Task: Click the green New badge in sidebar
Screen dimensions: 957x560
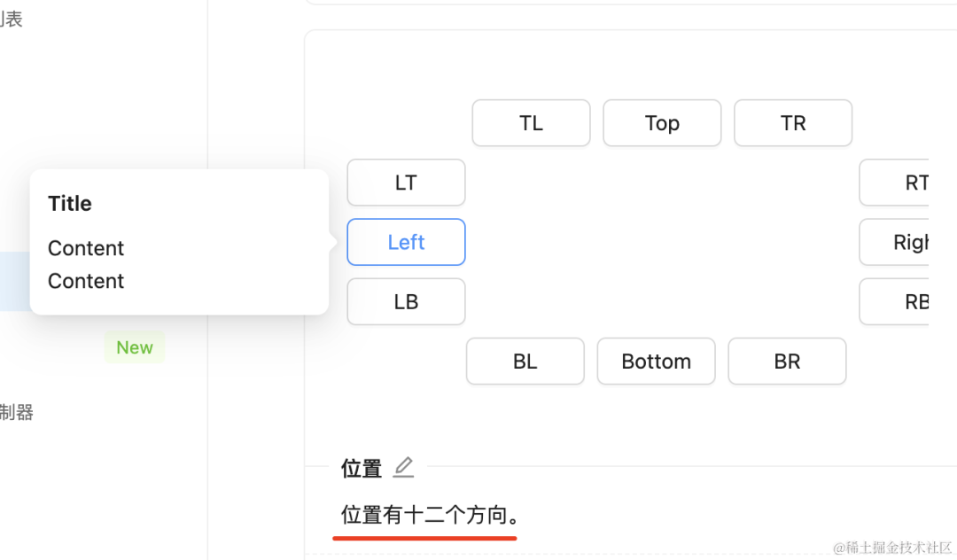Action: [x=135, y=347]
